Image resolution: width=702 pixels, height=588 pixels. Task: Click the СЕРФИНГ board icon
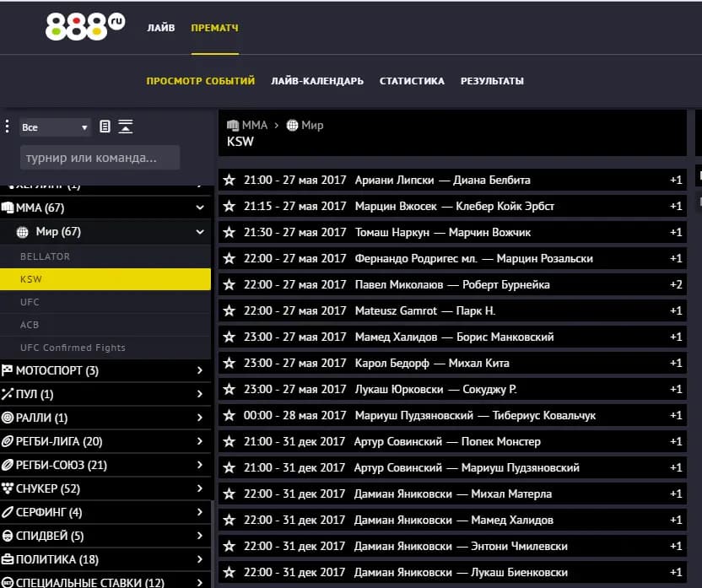point(7,512)
